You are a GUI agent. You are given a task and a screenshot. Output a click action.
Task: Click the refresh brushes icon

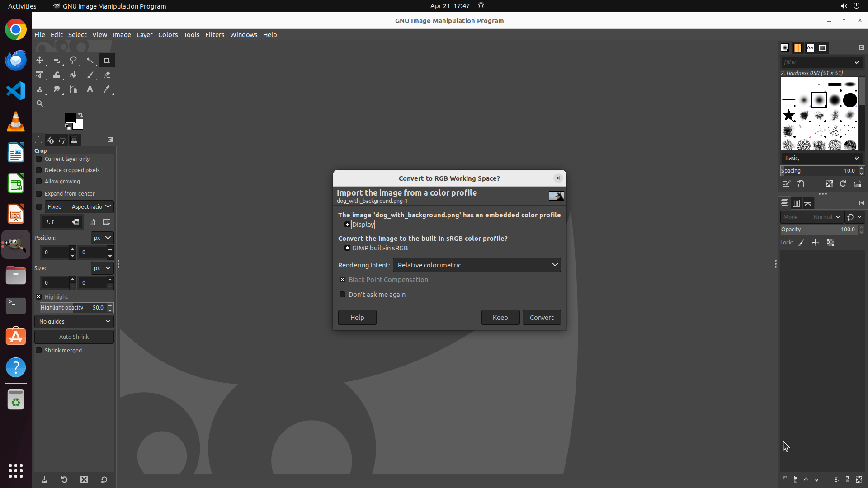(843, 183)
